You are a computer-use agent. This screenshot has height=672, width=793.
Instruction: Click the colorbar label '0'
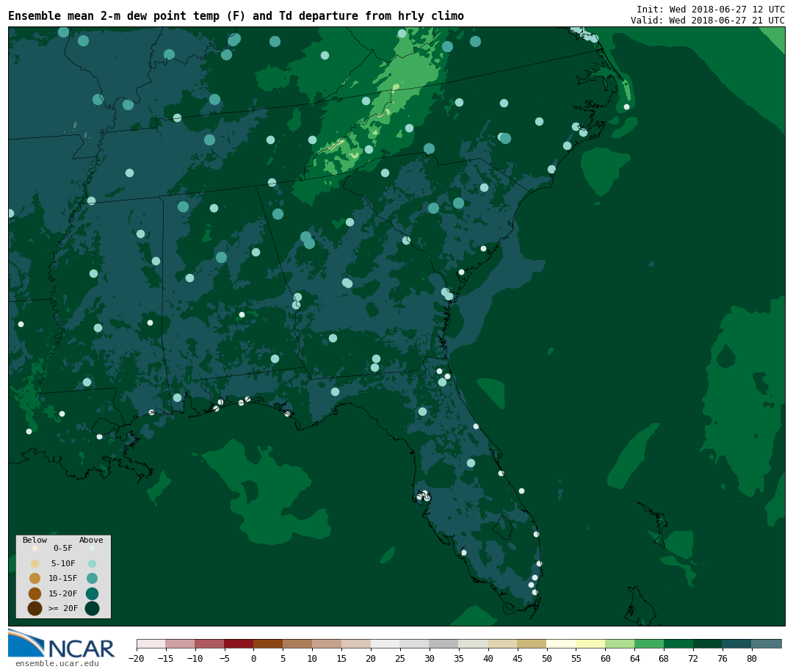point(254,659)
